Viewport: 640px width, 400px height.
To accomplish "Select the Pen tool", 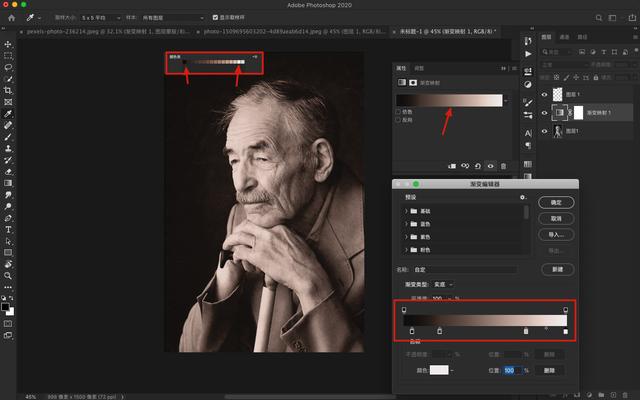I will point(8,218).
